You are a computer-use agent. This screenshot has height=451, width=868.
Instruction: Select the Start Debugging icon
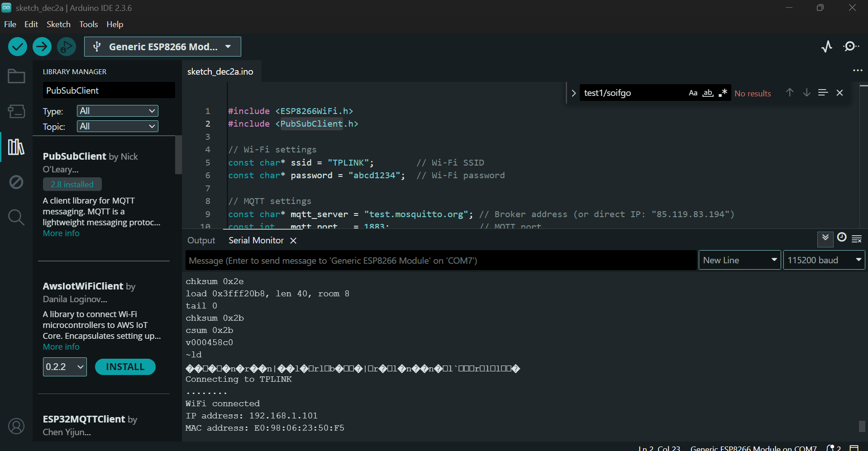pos(66,46)
